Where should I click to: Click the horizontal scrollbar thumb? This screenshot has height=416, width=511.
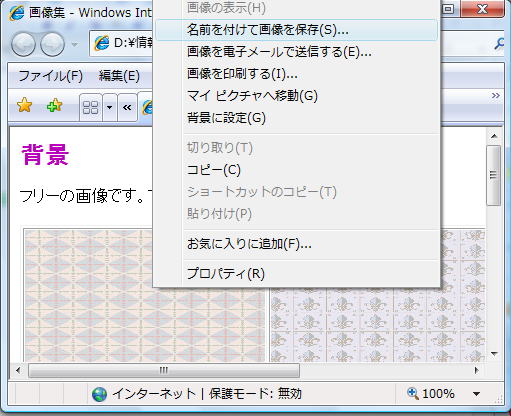point(164,370)
